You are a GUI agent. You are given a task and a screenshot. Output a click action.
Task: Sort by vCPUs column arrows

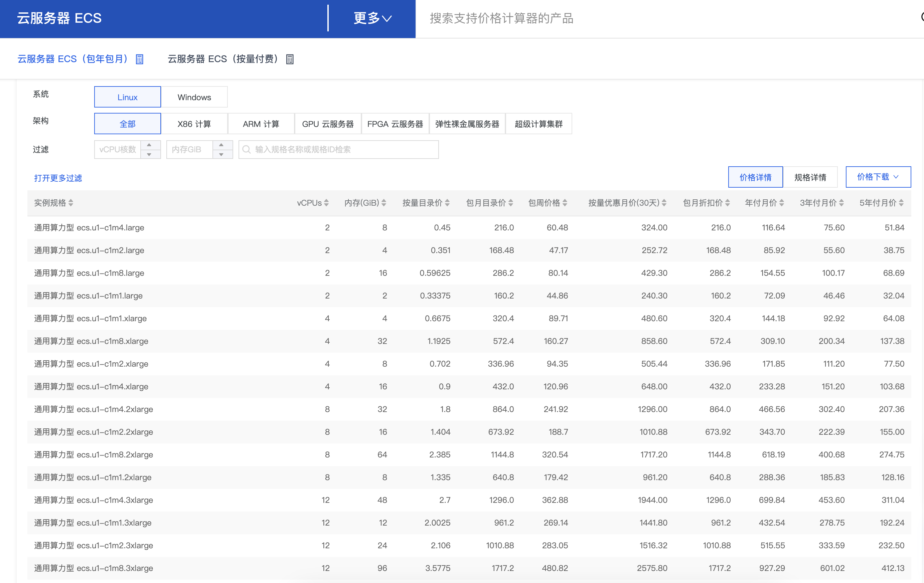pos(327,203)
